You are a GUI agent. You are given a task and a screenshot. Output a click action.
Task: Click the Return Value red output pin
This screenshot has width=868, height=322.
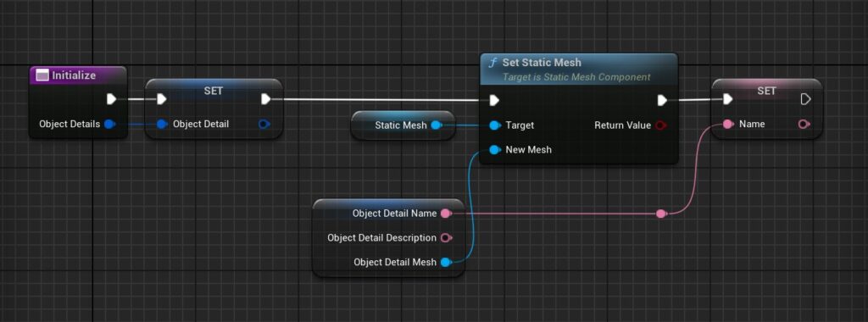[x=660, y=125]
